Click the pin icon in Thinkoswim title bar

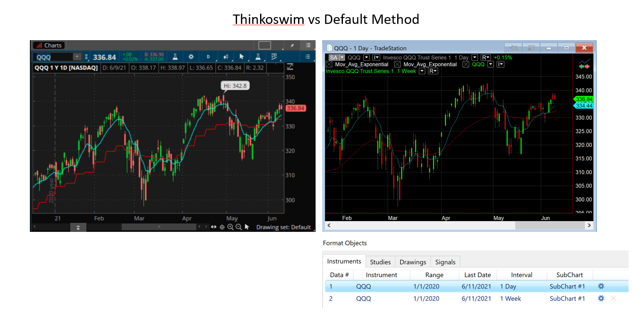(x=292, y=45)
